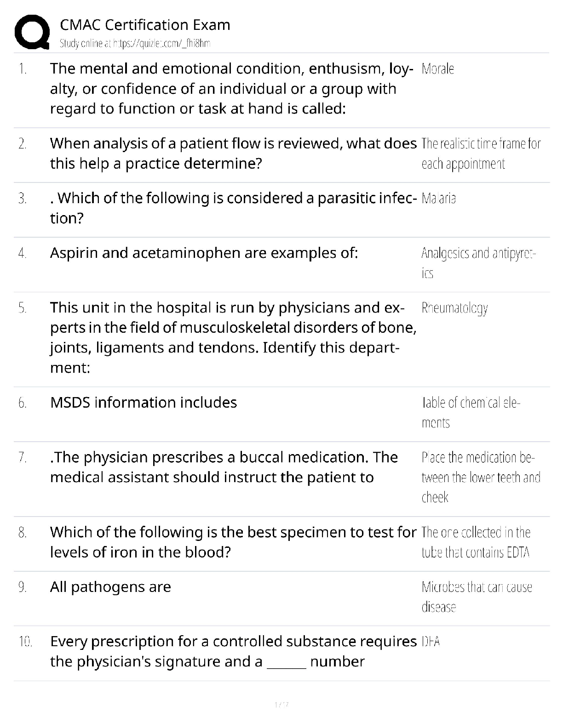Select the answer Malaria
Image resolution: width=563 pixels, height=728 pixels.
pos(438,199)
